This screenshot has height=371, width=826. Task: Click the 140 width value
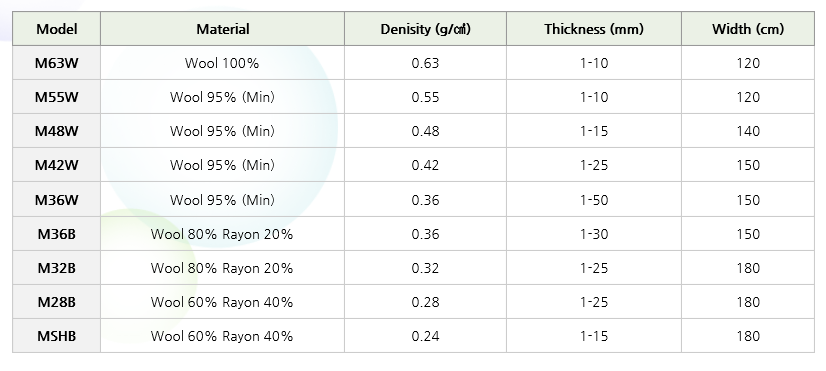point(748,131)
